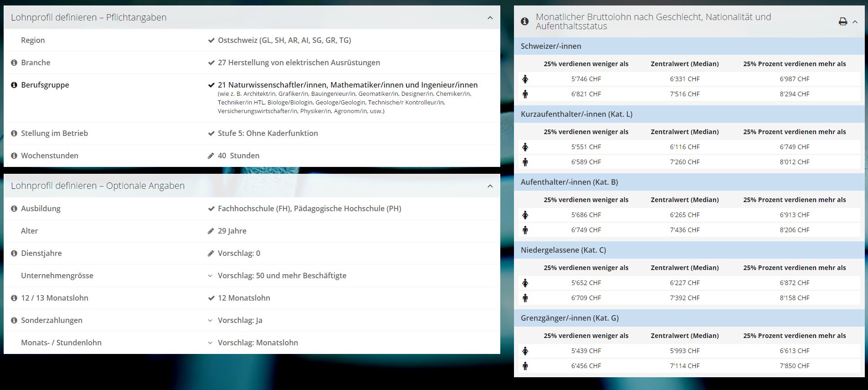The image size is (868, 390).
Task: Click the male icon under Schweizer/-innen
Action: tap(525, 94)
